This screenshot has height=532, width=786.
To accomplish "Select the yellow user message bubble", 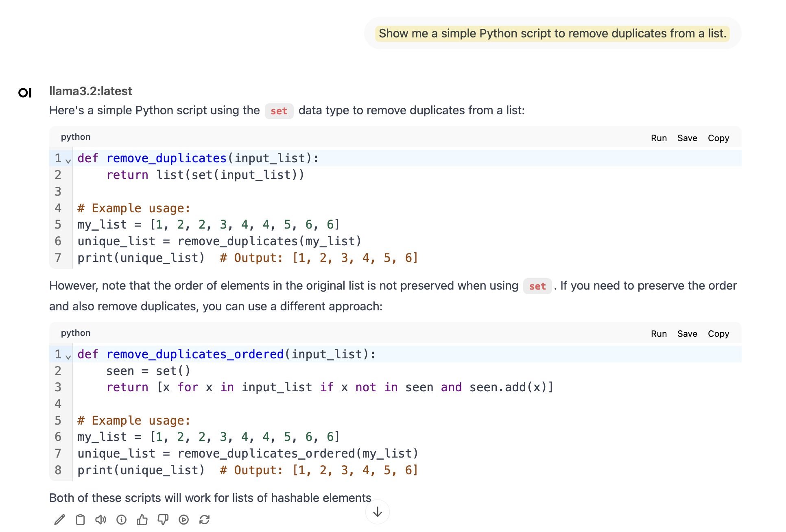I will pos(552,33).
